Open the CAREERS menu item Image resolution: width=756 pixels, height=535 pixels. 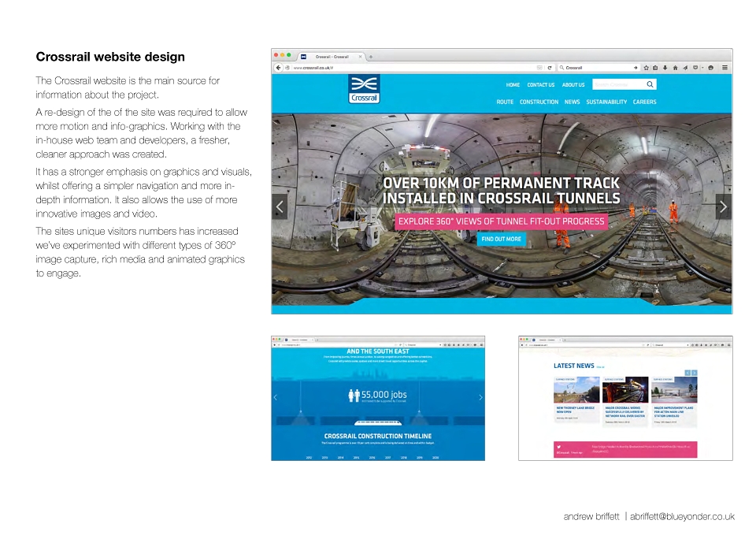click(645, 102)
